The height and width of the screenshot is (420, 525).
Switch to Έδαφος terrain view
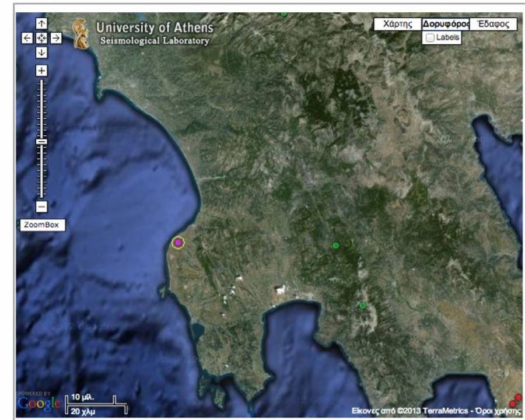(x=493, y=24)
